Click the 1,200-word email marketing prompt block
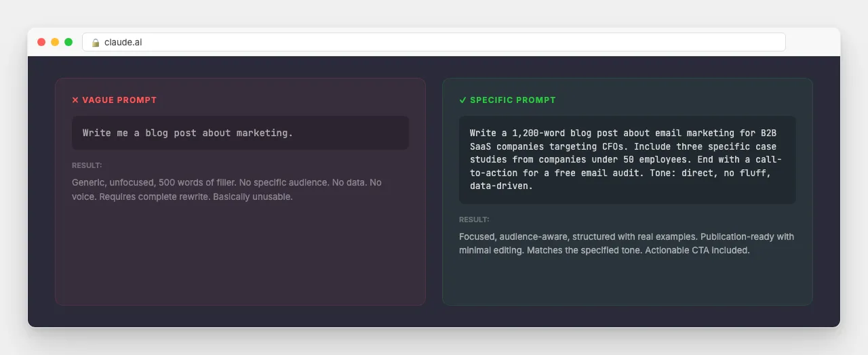The height and width of the screenshot is (355, 868). click(627, 160)
